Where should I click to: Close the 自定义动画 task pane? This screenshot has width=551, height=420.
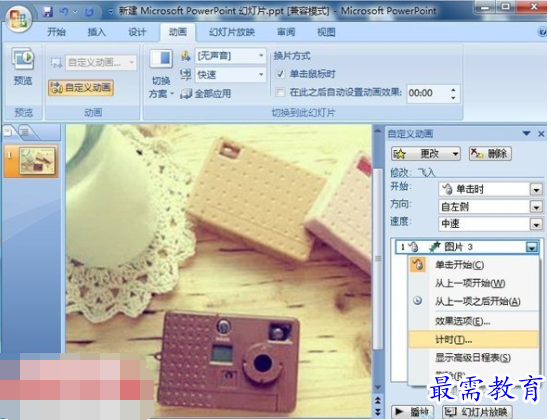541,134
